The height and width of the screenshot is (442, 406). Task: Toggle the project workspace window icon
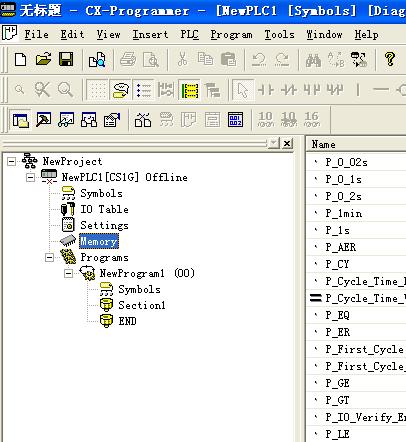(21, 120)
